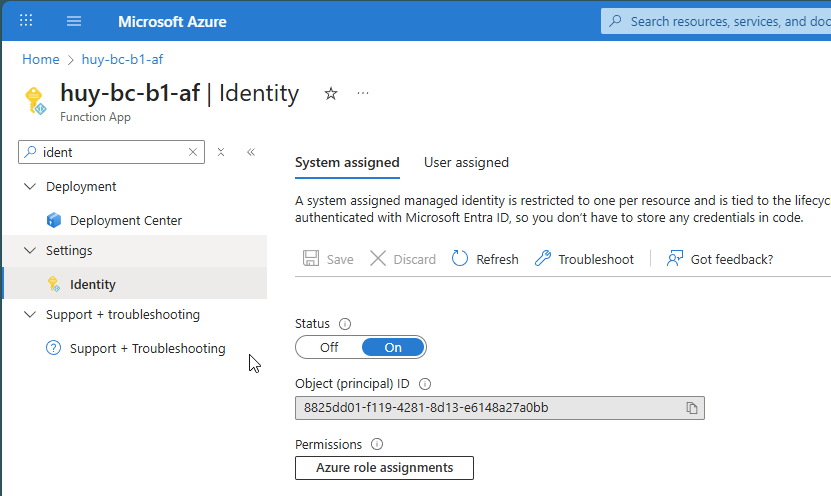The image size is (831, 496).
Task: Click the magnifier in global search bar
Action: tap(615, 21)
